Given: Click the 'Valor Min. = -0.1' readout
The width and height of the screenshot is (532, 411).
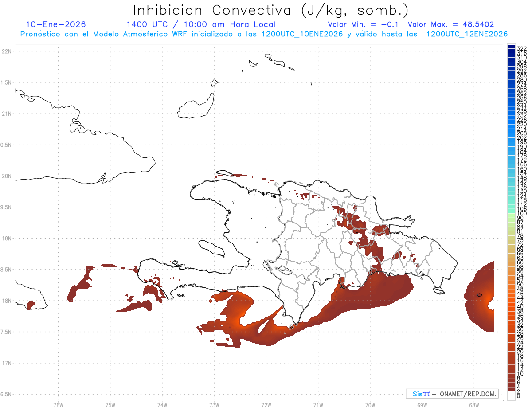Looking at the screenshot, I should (364, 24).
